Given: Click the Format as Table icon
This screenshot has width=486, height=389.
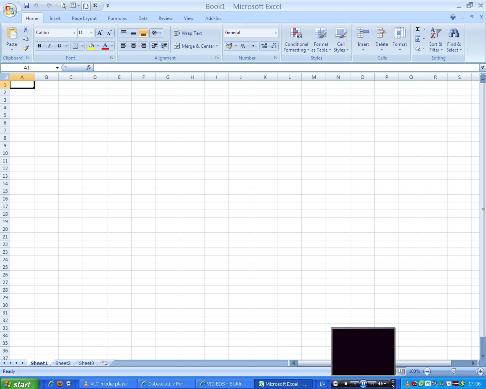Looking at the screenshot, I should [321, 34].
